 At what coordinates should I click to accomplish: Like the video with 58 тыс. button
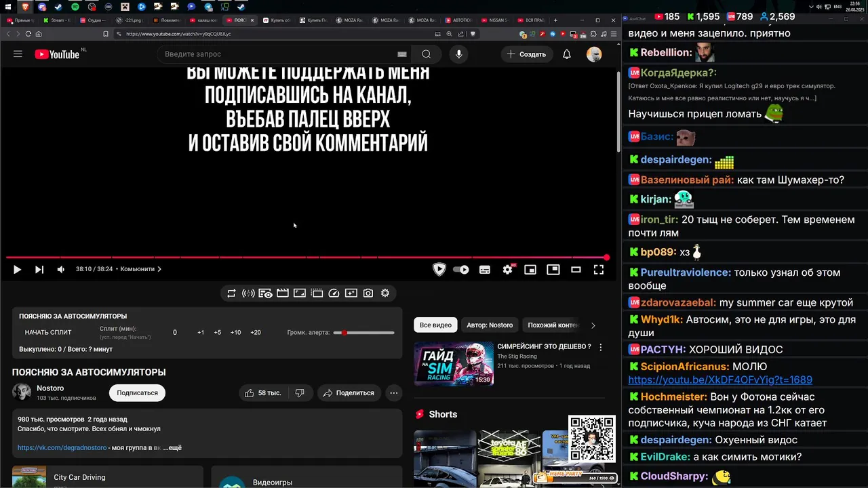[x=263, y=393]
